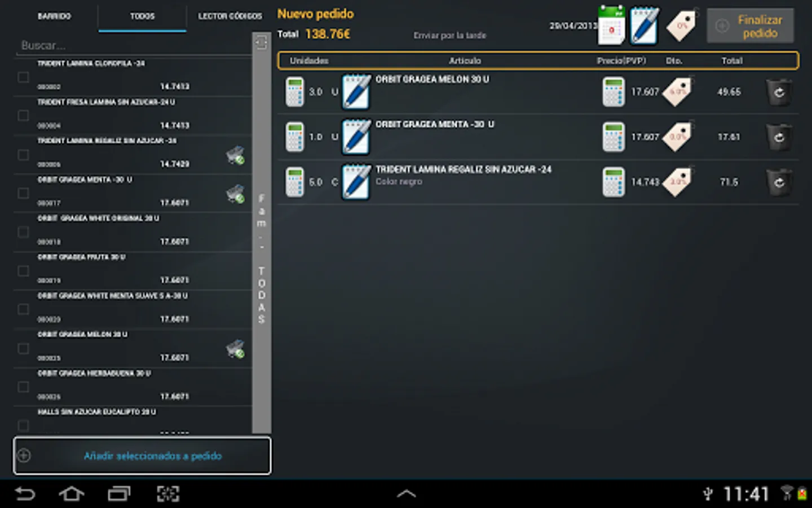Collapse the product list panel icon
The width and height of the screenshot is (812, 508).
[x=261, y=42]
